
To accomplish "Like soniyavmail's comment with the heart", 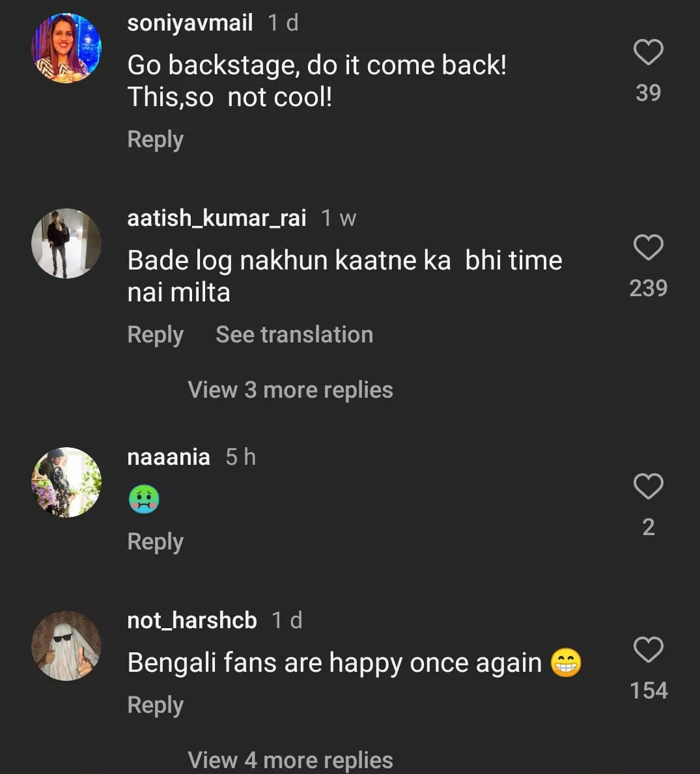I will 648,52.
